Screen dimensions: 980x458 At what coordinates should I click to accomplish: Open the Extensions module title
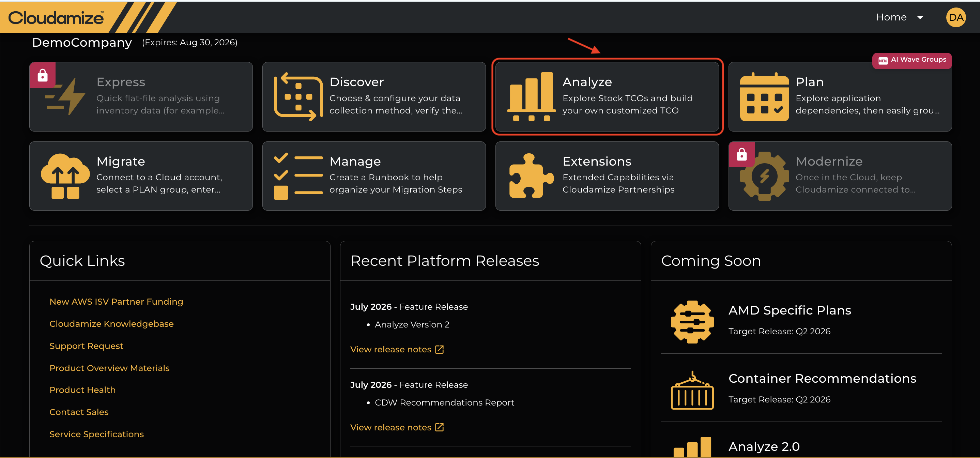click(x=597, y=161)
